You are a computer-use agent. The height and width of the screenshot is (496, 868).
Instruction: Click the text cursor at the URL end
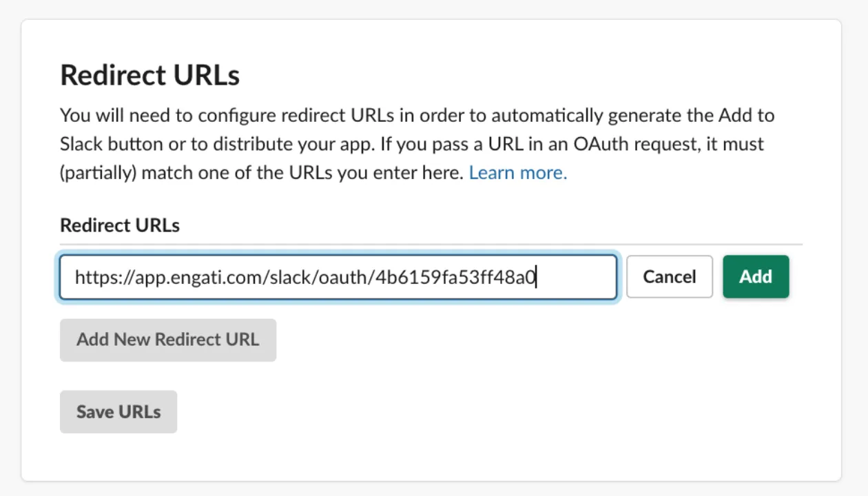537,278
